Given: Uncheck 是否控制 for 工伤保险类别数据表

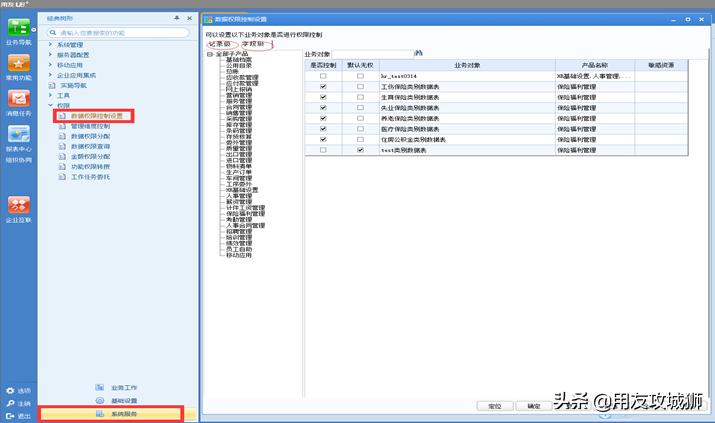Looking at the screenshot, I should click(323, 87).
